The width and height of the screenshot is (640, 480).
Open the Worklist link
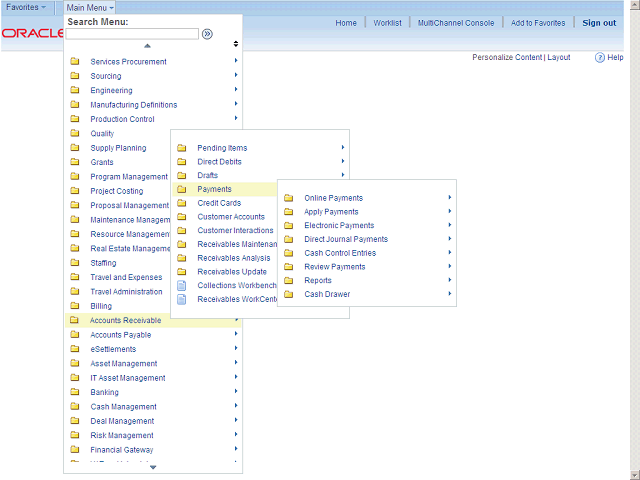pyautogui.click(x=386, y=23)
